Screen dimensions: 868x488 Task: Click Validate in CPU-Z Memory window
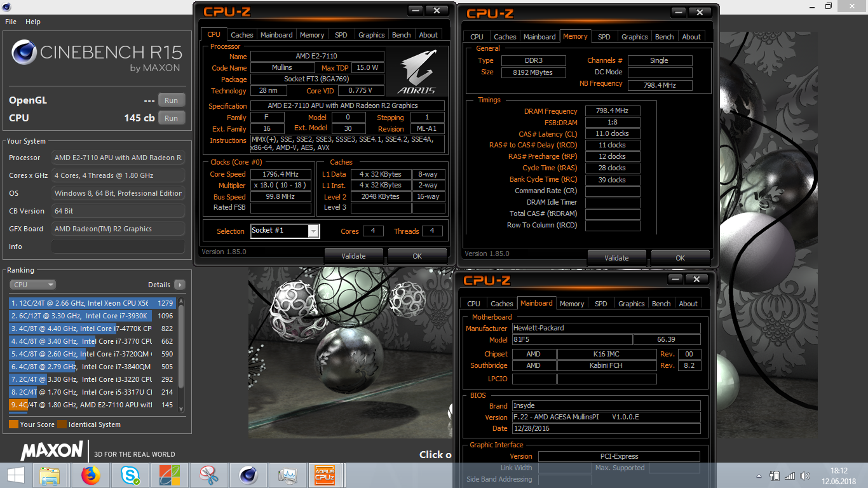pyautogui.click(x=616, y=258)
